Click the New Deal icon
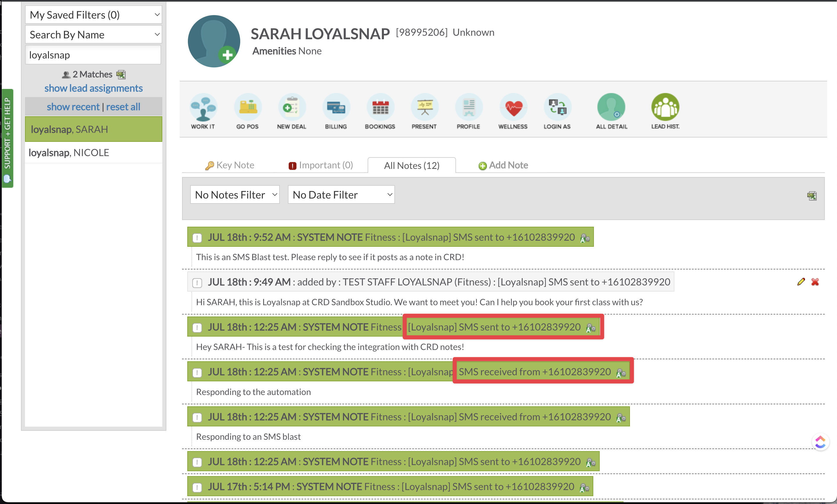 tap(291, 108)
